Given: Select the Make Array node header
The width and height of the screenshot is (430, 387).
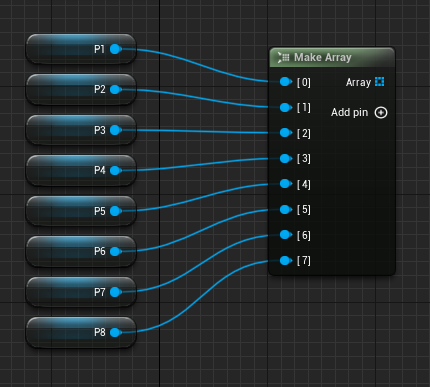Looking at the screenshot, I should pyautogui.click(x=332, y=57).
